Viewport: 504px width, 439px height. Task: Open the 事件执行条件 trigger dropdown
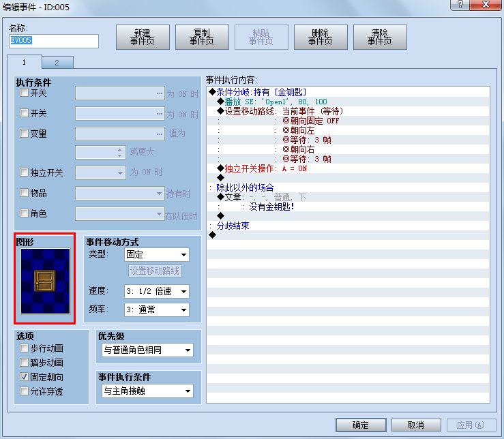click(147, 391)
